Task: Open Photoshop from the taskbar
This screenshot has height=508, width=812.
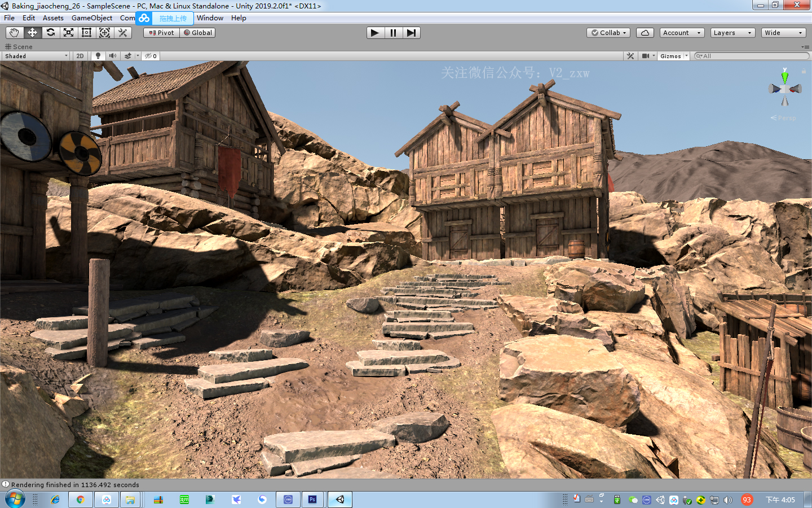Action: click(312, 500)
